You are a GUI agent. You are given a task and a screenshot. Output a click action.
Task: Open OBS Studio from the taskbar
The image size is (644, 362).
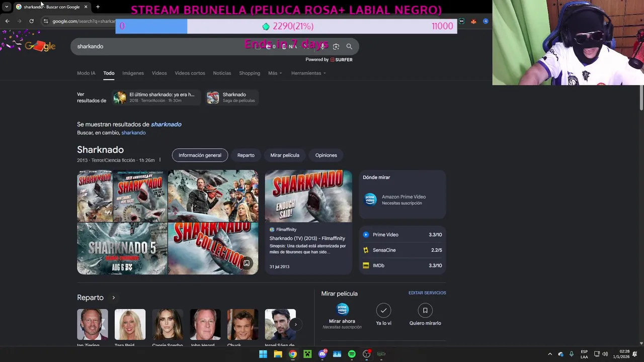pyautogui.click(x=367, y=354)
